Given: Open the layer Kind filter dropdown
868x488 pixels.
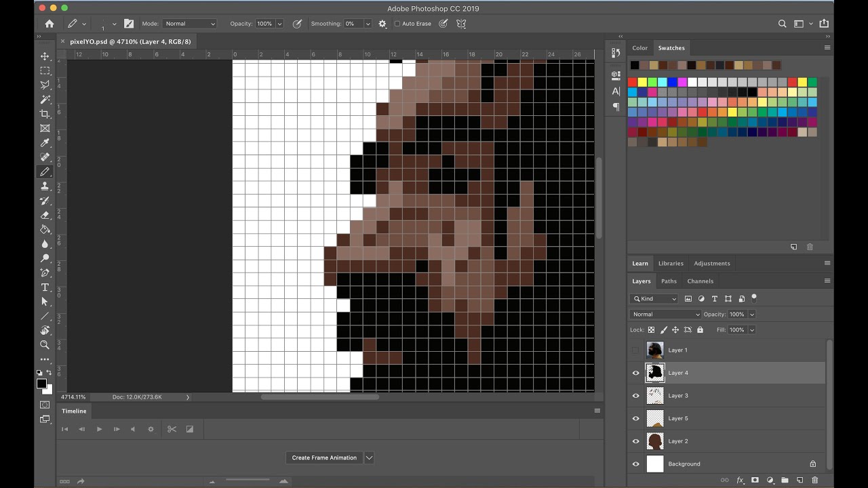Looking at the screenshot, I should [654, 299].
